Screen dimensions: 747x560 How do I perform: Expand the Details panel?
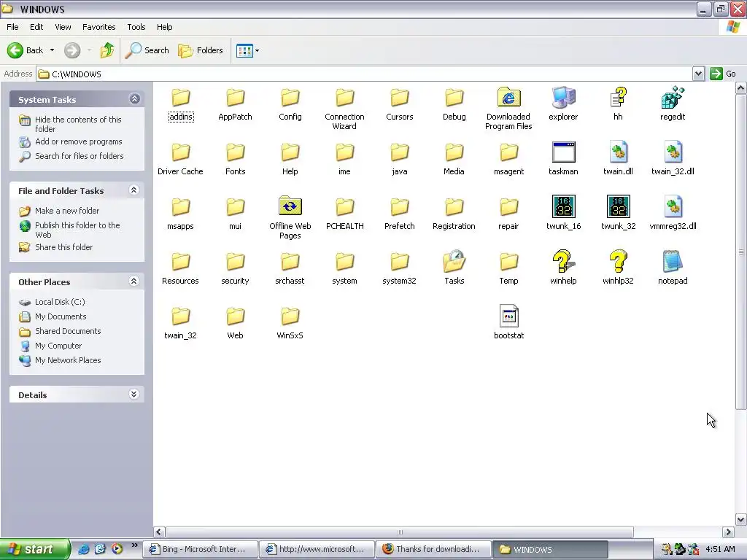click(134, 394)
